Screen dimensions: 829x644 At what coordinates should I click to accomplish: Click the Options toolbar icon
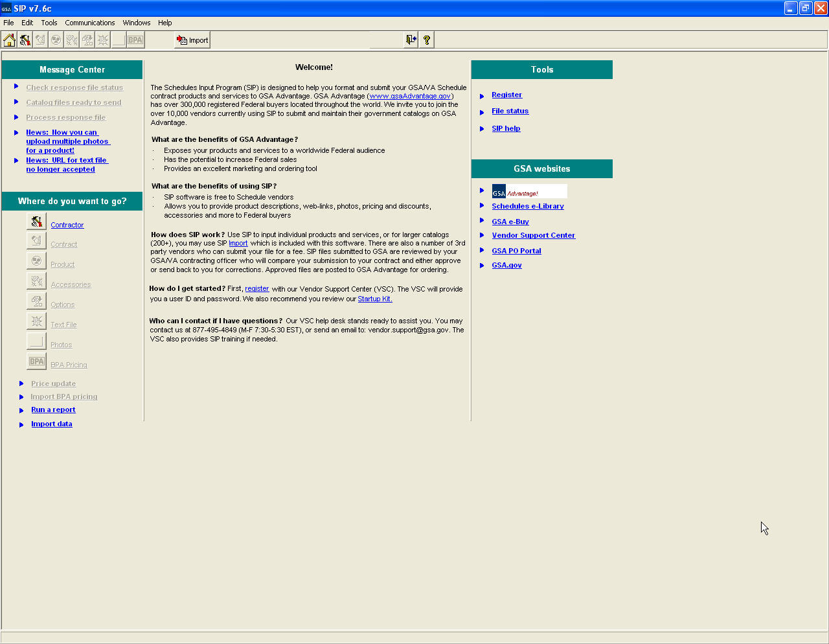click(87, 40)
